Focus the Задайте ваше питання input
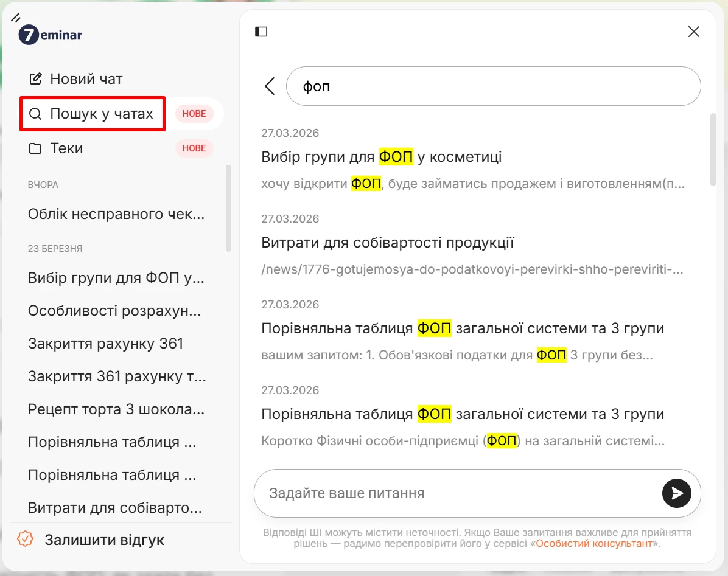 tap(457, 493)
